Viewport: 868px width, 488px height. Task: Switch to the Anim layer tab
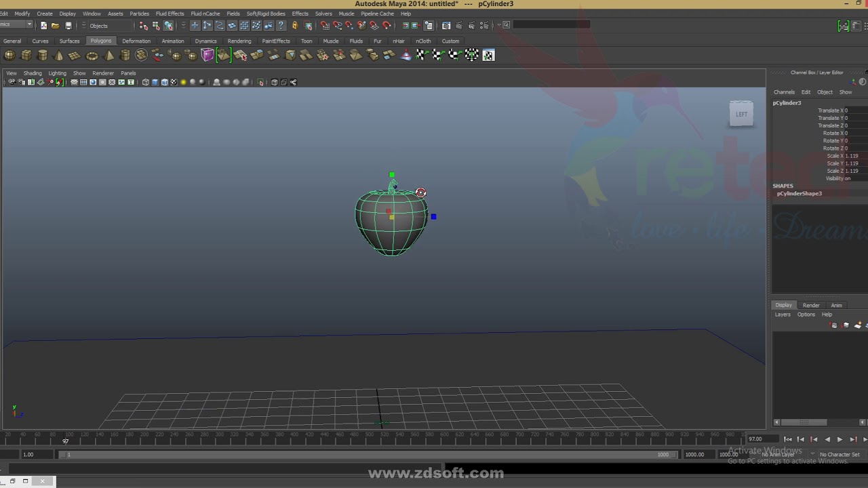point(837,306)
